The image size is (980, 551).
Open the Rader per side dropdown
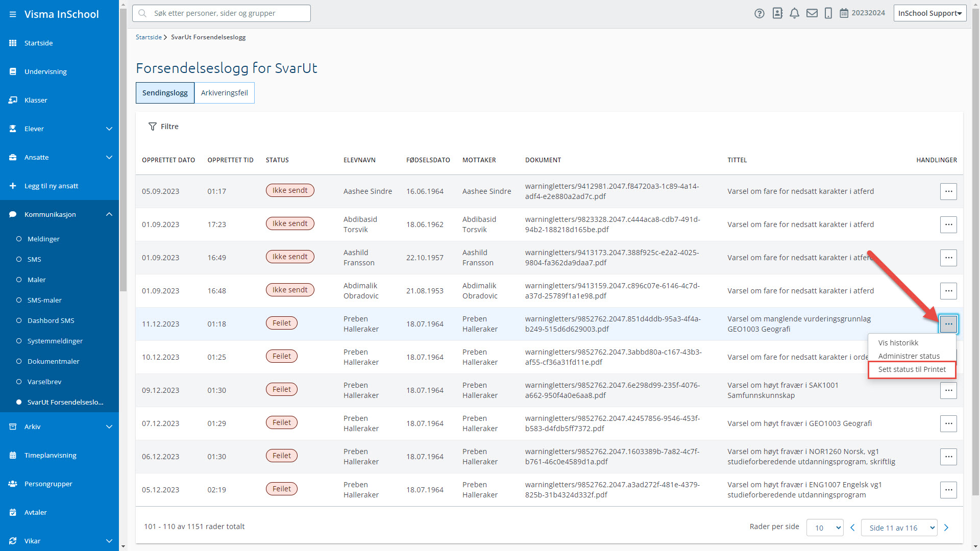coord(825,528)
